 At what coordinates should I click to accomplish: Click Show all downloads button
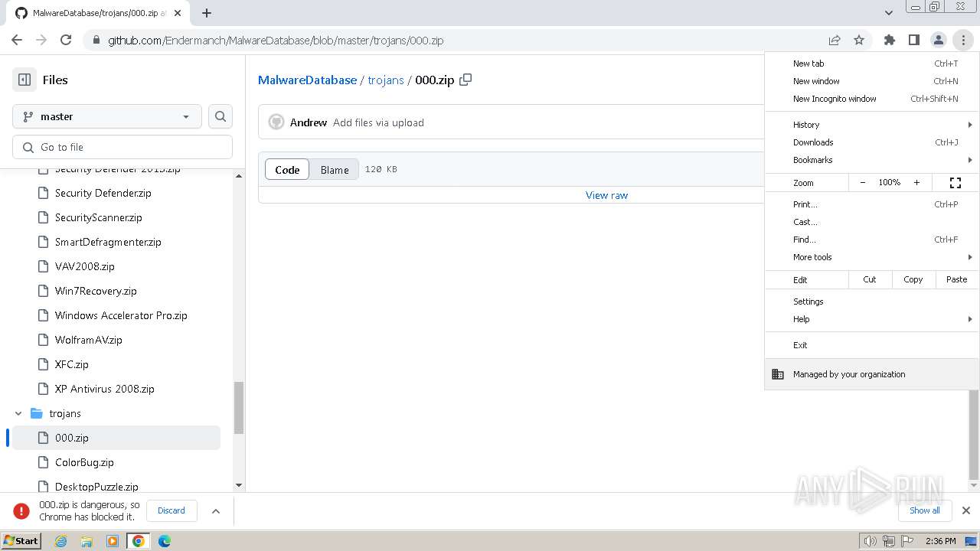(925, 510)
